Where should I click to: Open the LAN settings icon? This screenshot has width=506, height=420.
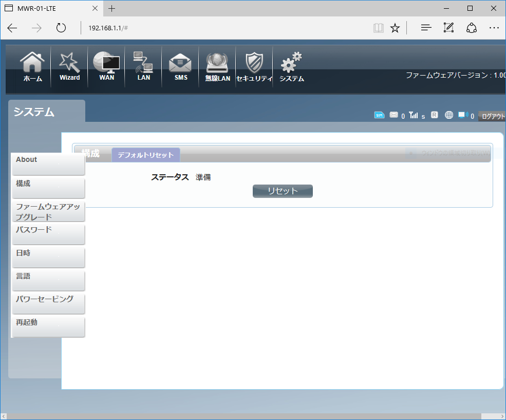[x=143, y=67]
